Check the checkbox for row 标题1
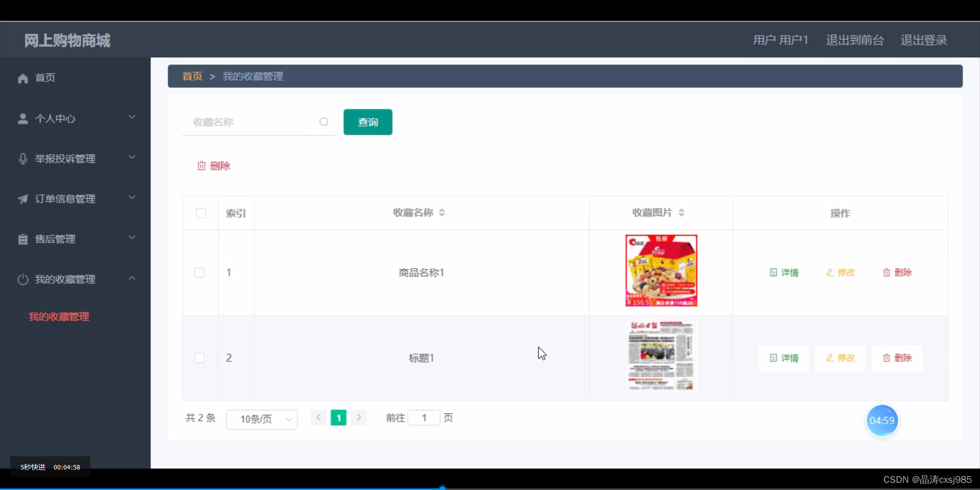Image resolution: width=980 pixels, height=490 pixels. pos(200,358)
